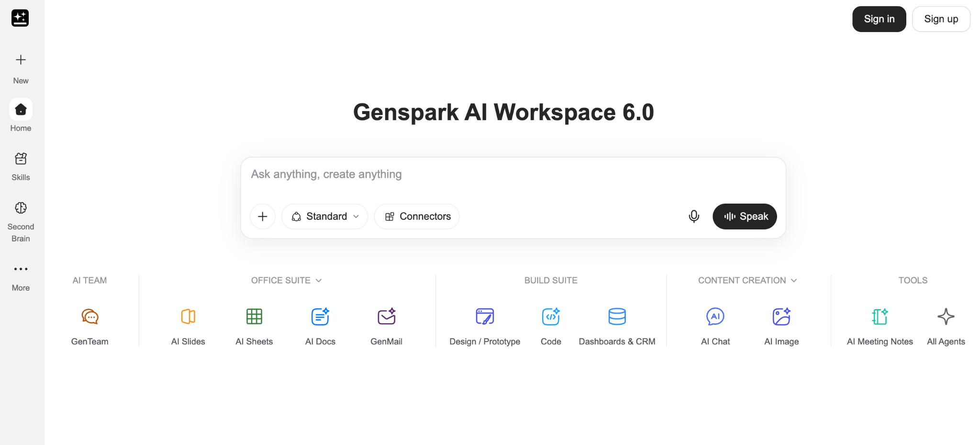Viewport: 980px width, 445px height.
Task: Expand the OFFICE SUITE category
Action: pyautogui.click(x=286, y=281)
